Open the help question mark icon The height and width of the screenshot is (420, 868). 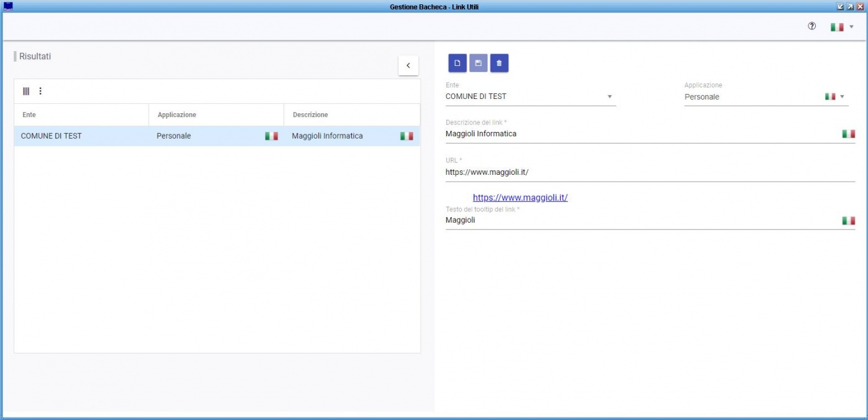[811, 27]
